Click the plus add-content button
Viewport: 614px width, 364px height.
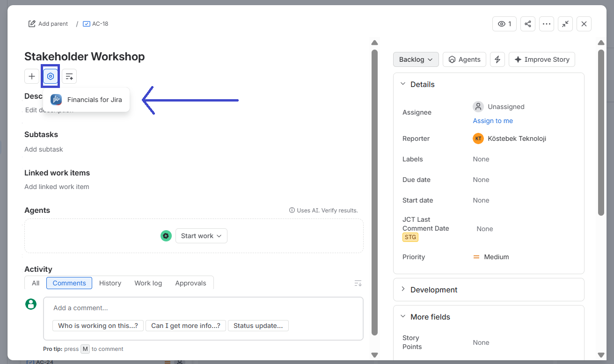tap(32, 76)
